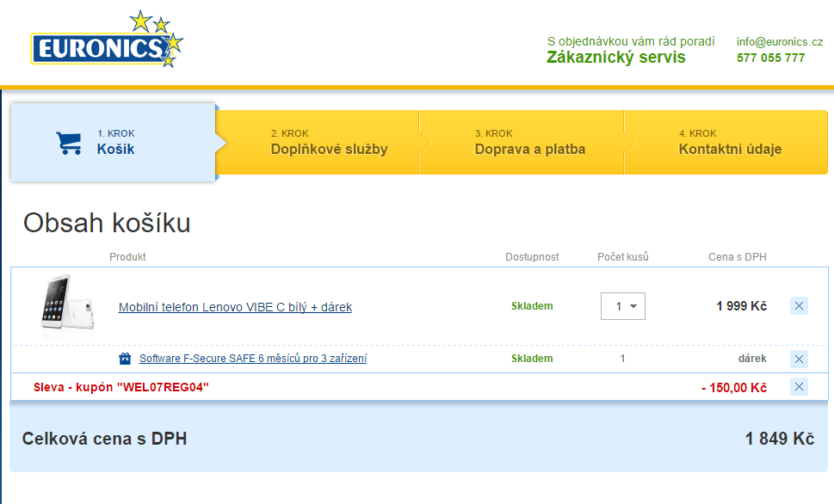This screenshot has height=504, width=834.
Task: Click the Počet kusů column header
Action: [623, 257]
